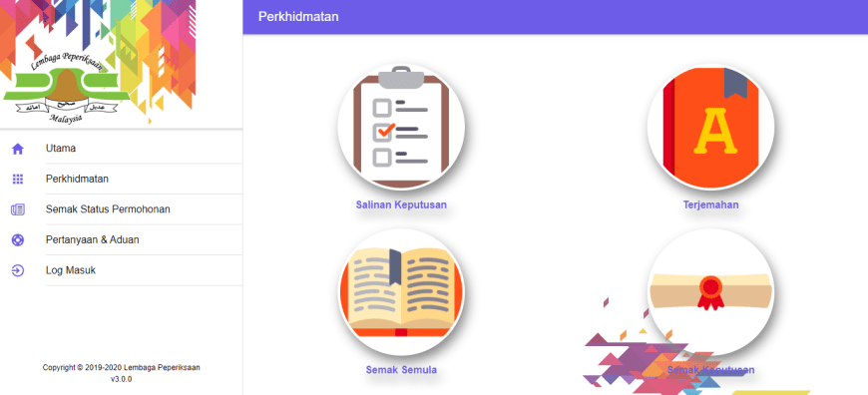Click the Terjemahan text link

[x=710, y=204]
